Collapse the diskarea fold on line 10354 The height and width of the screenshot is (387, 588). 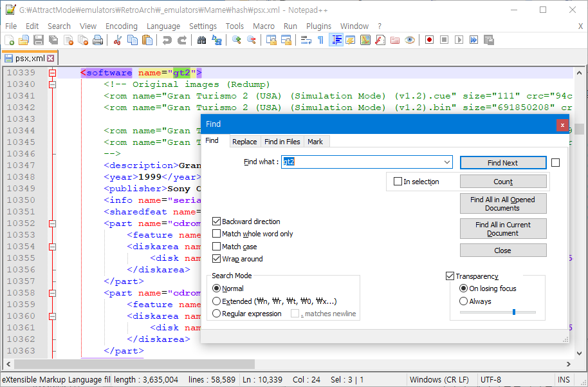point(53,247)
